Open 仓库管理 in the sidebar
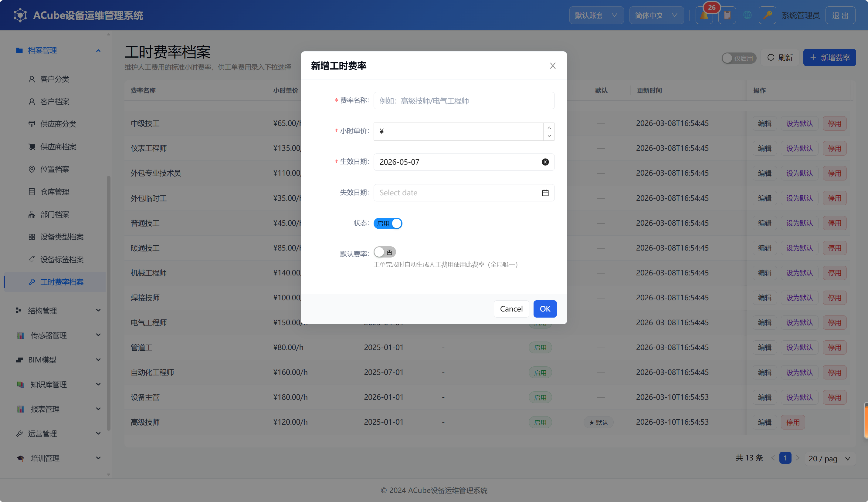 click(x=55, y=192)
